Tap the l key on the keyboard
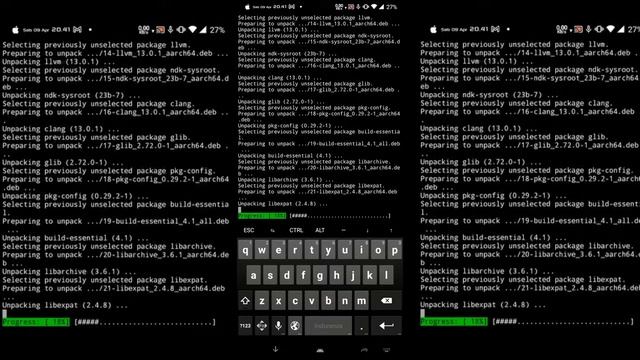This screenshot has width=640, height=360. [386, 275]
